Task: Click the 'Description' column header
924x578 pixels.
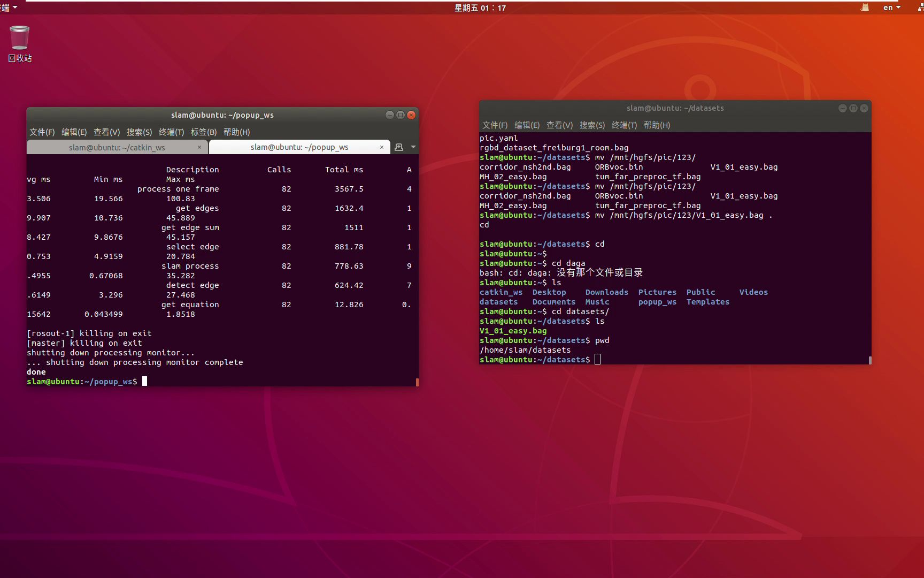Action: 192,170
